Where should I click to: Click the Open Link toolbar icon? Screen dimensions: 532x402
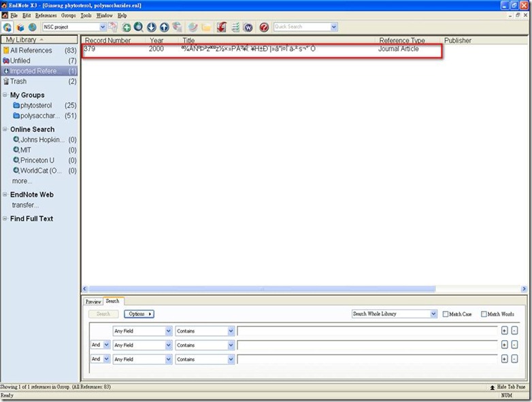[193, 27]
